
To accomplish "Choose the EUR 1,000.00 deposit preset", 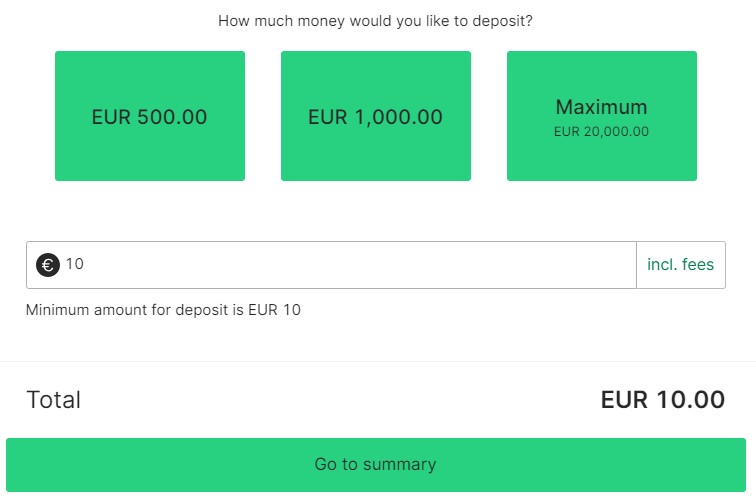I will [x=376, y=116].
